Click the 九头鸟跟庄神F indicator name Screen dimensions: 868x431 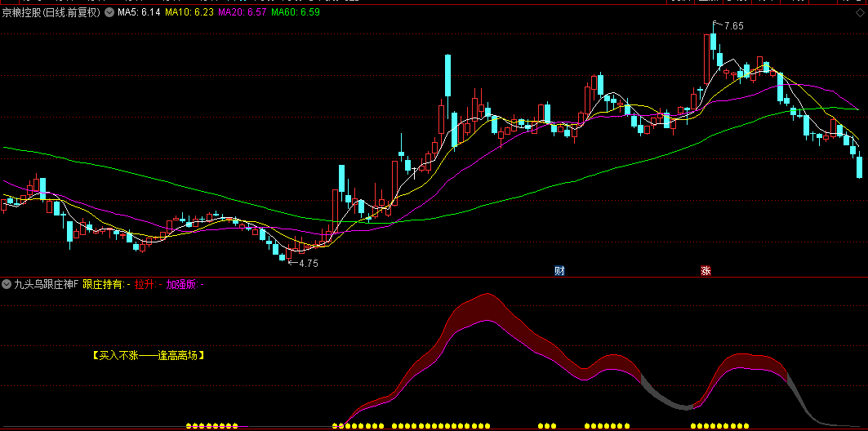pos(47,284)
